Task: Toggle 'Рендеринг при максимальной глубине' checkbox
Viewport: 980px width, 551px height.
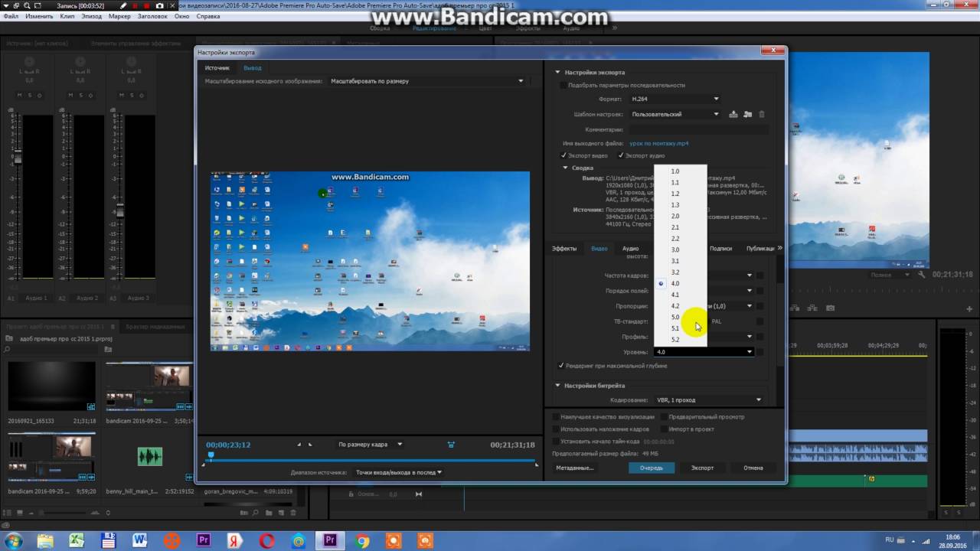Action: click(561, 366)
